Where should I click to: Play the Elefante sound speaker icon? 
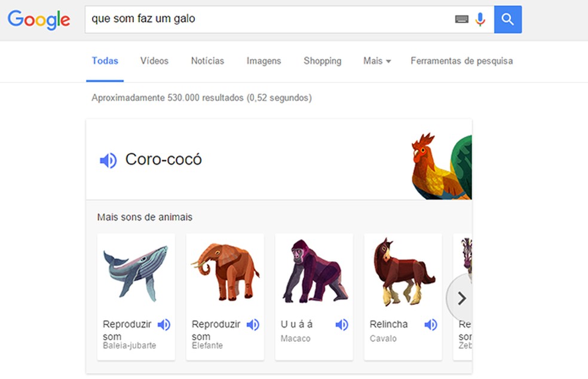(252, 325)
